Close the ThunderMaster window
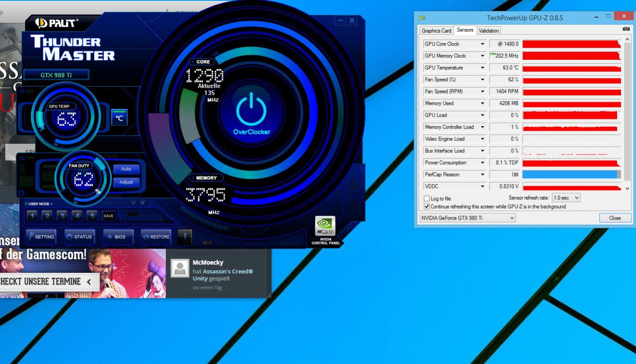 pyautogui.click(x=351, y=21)
